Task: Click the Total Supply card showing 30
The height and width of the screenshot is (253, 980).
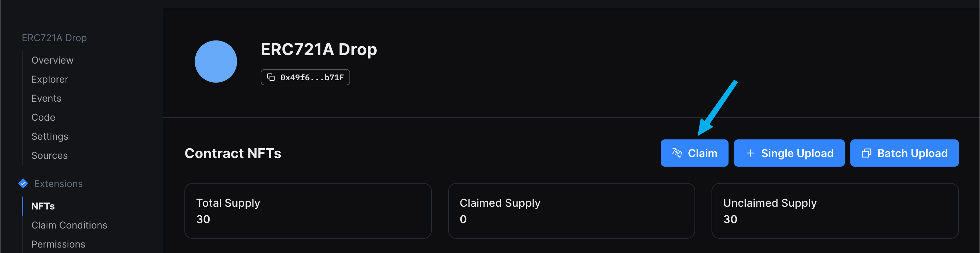Action: pos(307,211)
